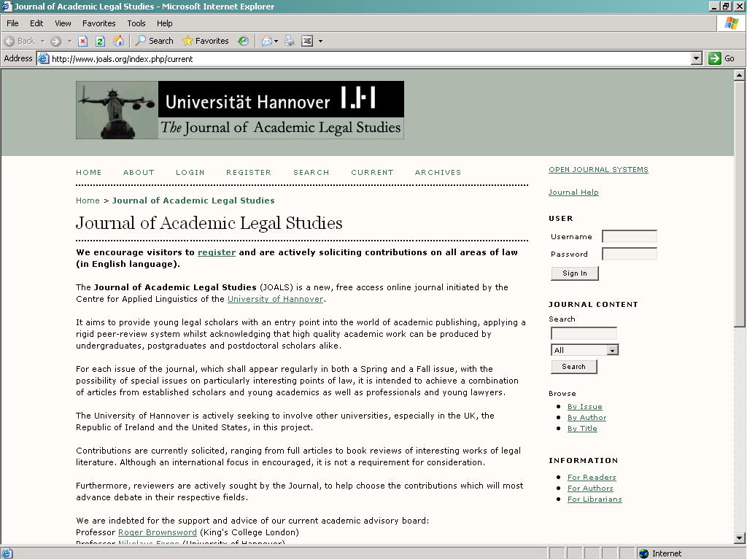
Task: Open the Edit button dropdown arrow
Action: tap(321, 41)
